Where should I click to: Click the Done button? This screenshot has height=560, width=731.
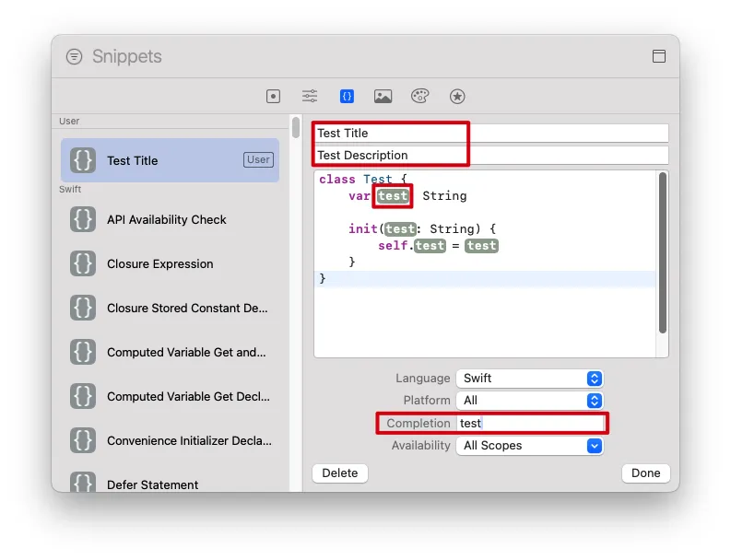tap(645, 472)
